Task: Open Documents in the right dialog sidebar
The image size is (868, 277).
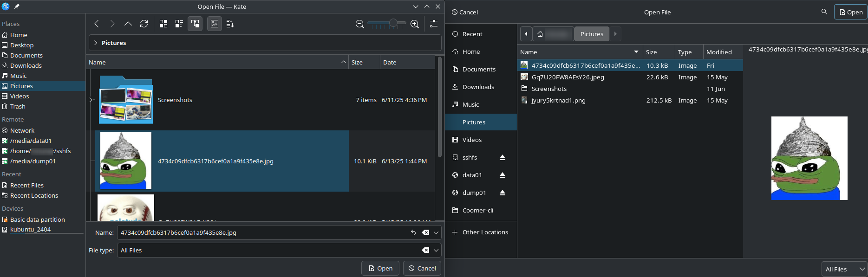Action: [481, 69]
